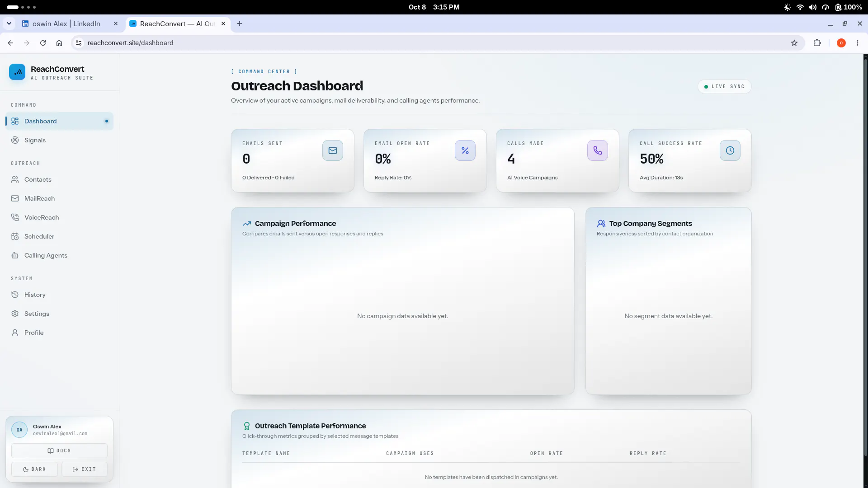This screenshot has height=488, width=868.
Task: Click the Template Name column header
Action: 266,453
